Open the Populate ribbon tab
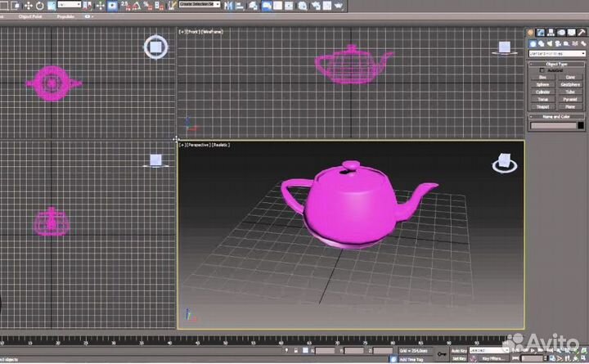 [65, 16]
